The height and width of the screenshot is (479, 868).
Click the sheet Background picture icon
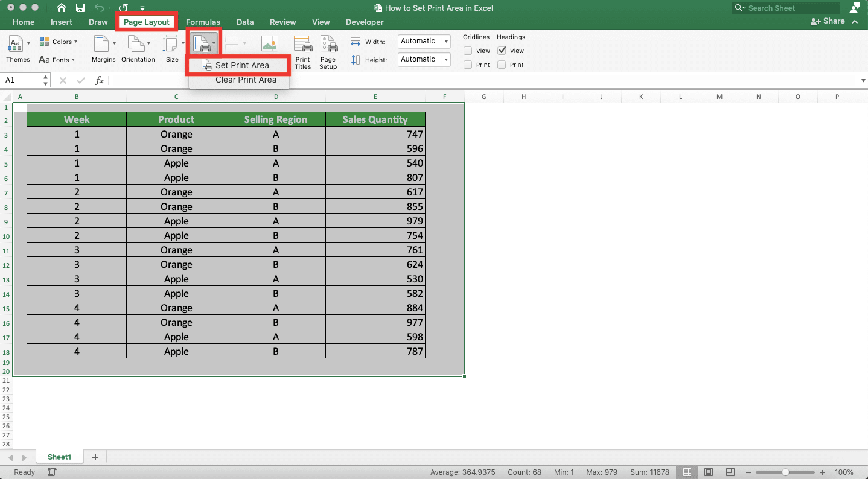[x=270, y=44]
